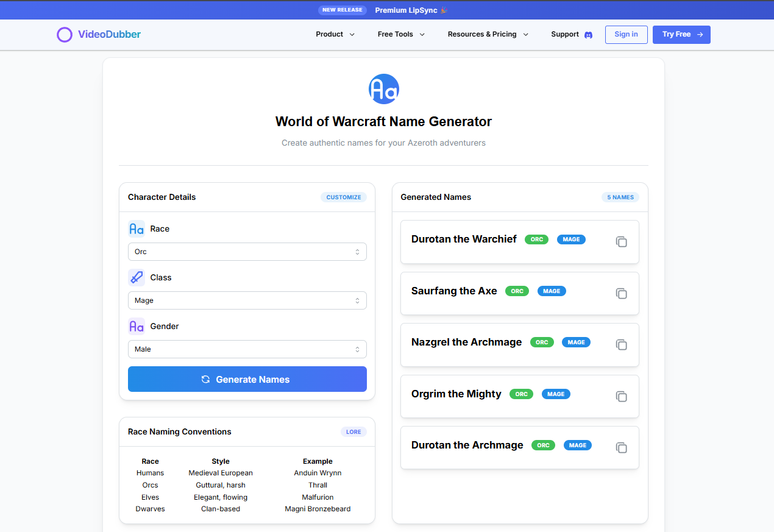Image resolution: width=774 pixels, height=532 pixels.
Task: Click the example name Magni Bronzebeard
Action: pos(318,509)
